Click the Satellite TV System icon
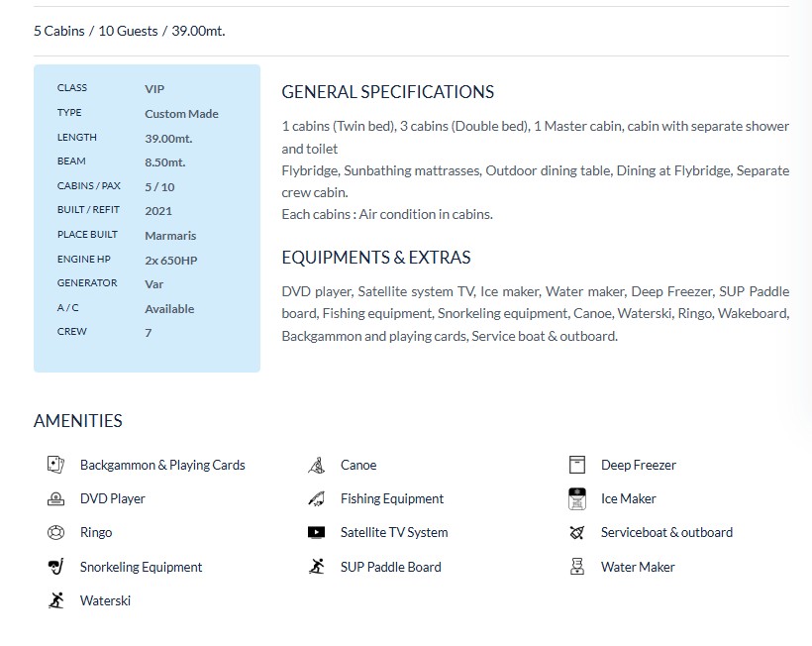Viewport: 812px width, 646px height. pyautogui.click(x=316, y=533)
